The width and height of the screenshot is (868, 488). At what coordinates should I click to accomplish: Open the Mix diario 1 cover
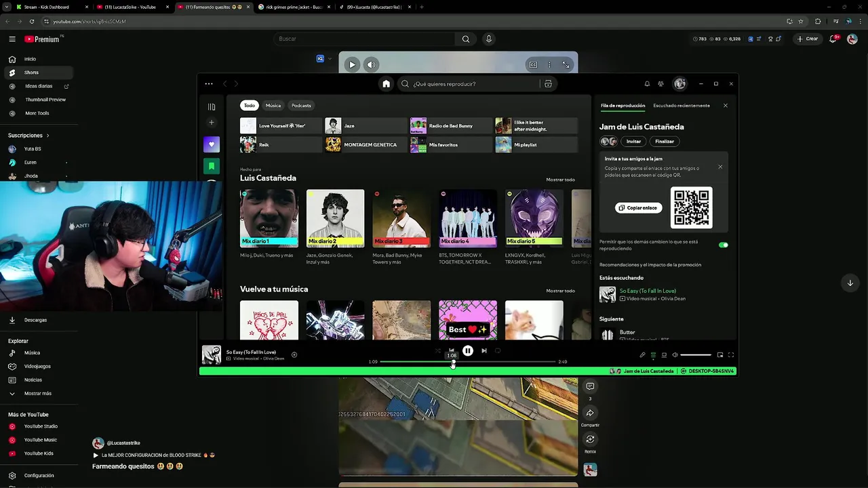(269, 218)
